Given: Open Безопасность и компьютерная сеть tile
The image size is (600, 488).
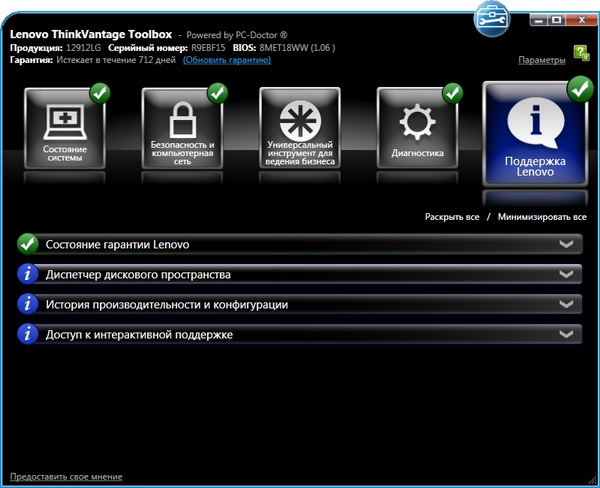Looking at the screenshot, I should 182,130.
